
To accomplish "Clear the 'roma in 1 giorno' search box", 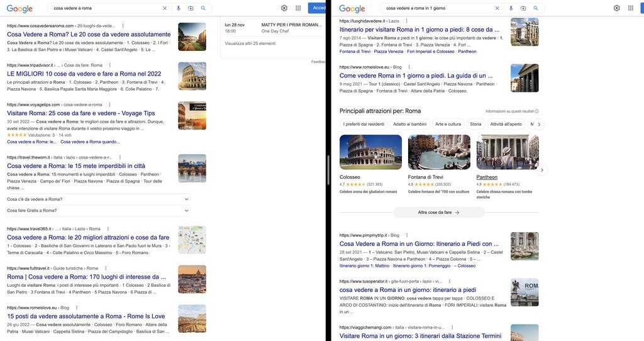I will click(497, 8).
